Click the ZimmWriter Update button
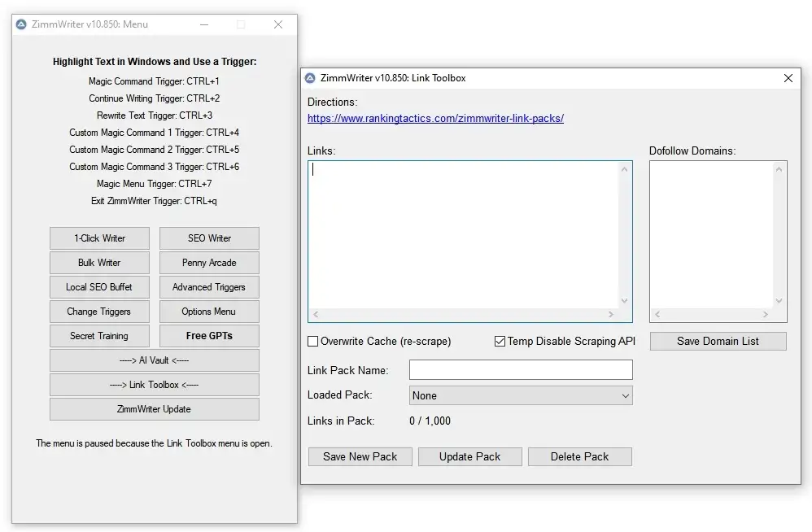812x532 pixels. click(155, 409)
